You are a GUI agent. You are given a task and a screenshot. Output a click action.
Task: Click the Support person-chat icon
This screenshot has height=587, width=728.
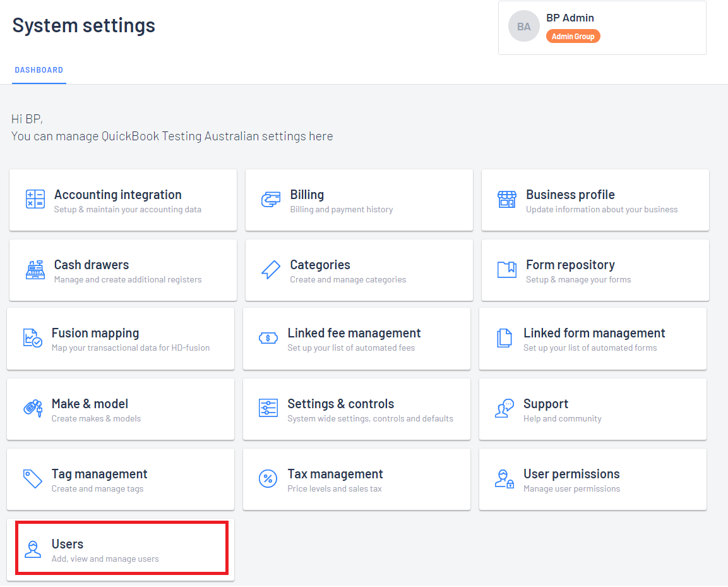pyautogui.click(x=504, y=408)
